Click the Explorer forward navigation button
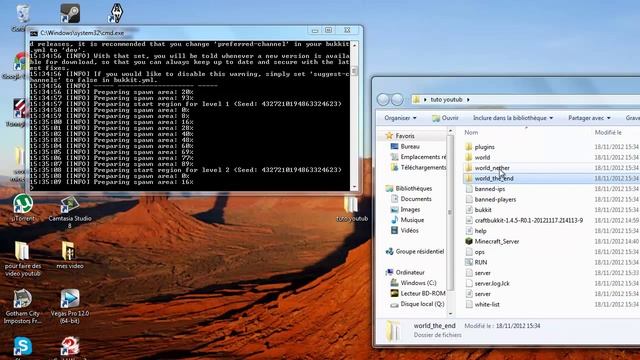The height and width of the screenshot is (360, 640). [x=397, y=99]
